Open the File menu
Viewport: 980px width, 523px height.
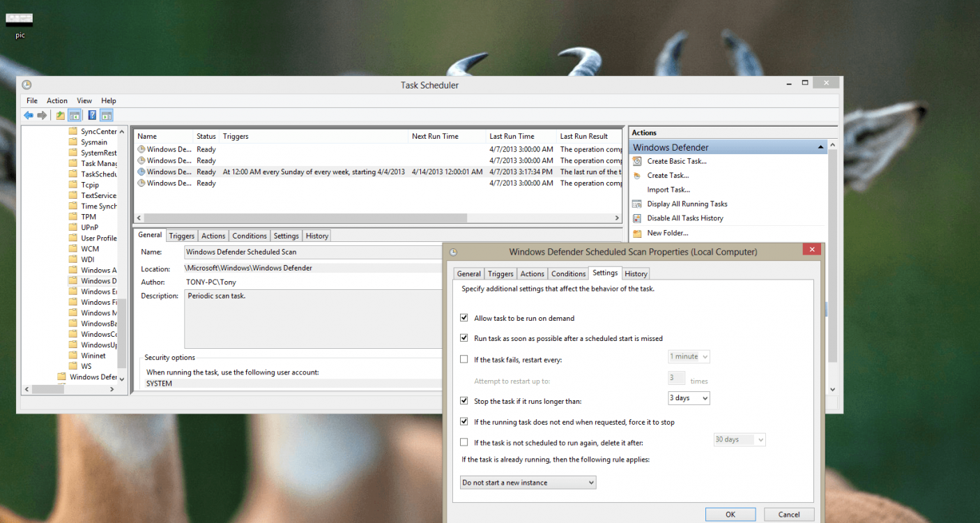32,100
